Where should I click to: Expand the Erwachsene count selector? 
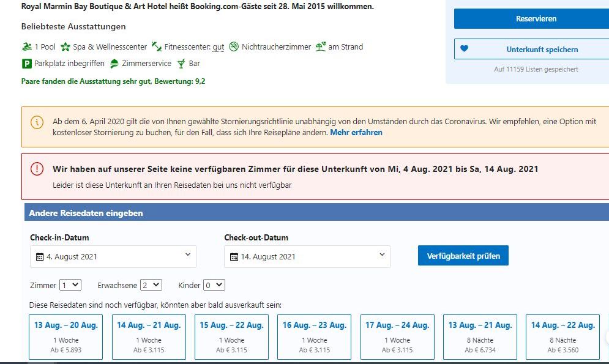click(151, 285)
